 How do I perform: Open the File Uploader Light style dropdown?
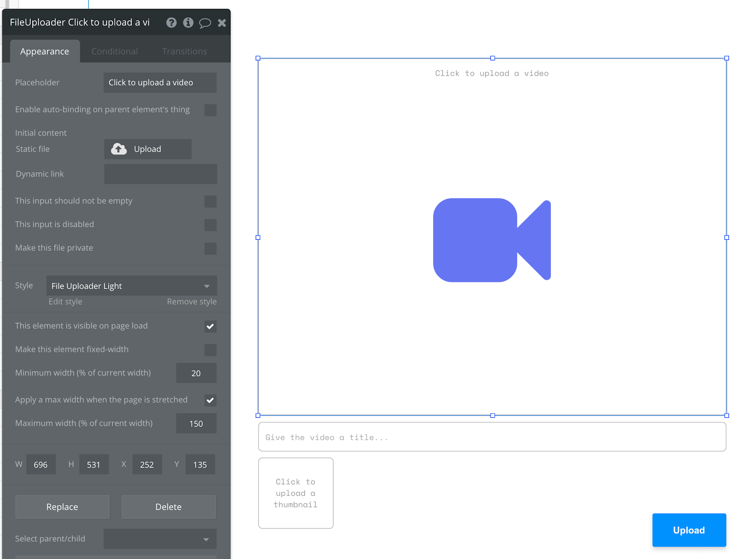pyautogui.click(x=131, y=286)
